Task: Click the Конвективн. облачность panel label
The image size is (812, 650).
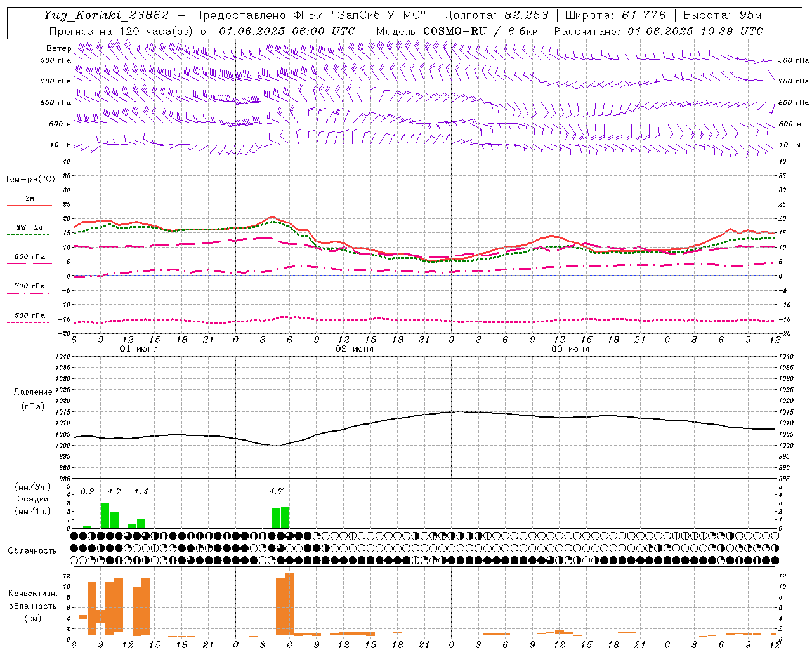Action: 32,599
